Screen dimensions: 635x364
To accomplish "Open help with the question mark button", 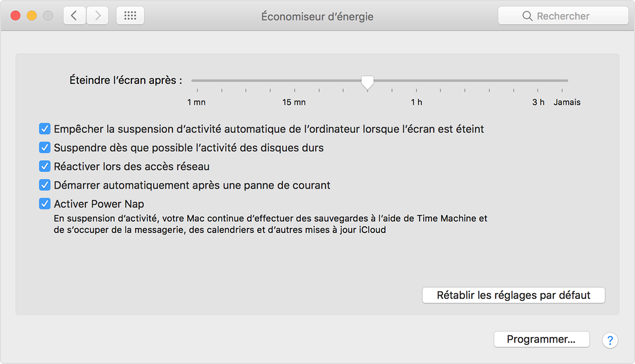I will pos(610,340).
